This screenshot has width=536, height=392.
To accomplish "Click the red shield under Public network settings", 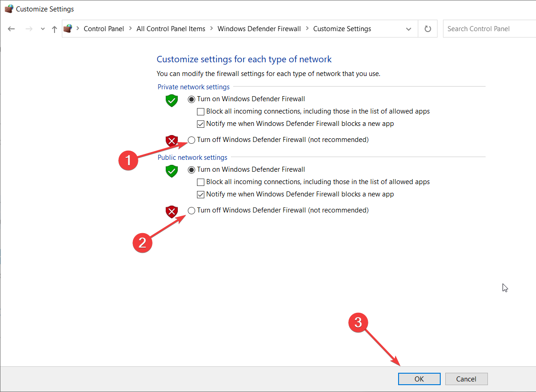I will point(171,212).
